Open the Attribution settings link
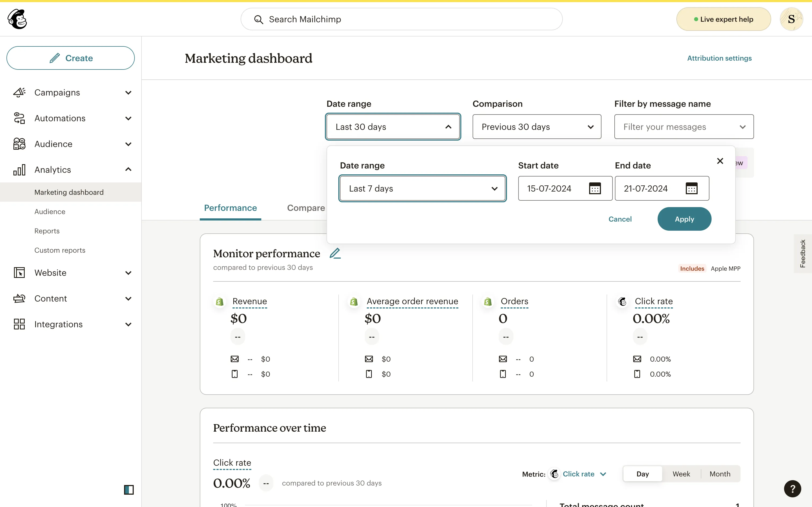The height and width of the screenshot is (507, 812). tap(719, 58)
